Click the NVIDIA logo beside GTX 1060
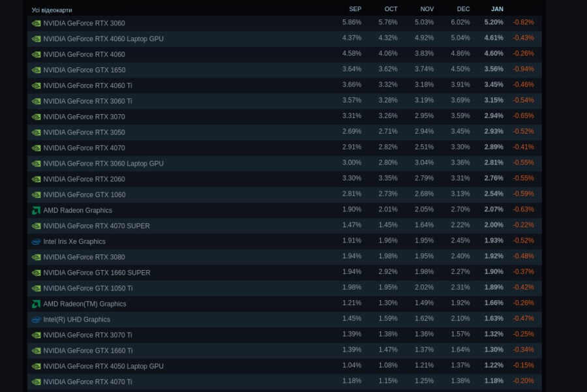Screen dimensions: 587x392 pyautogui.click(x=37, y=195)
